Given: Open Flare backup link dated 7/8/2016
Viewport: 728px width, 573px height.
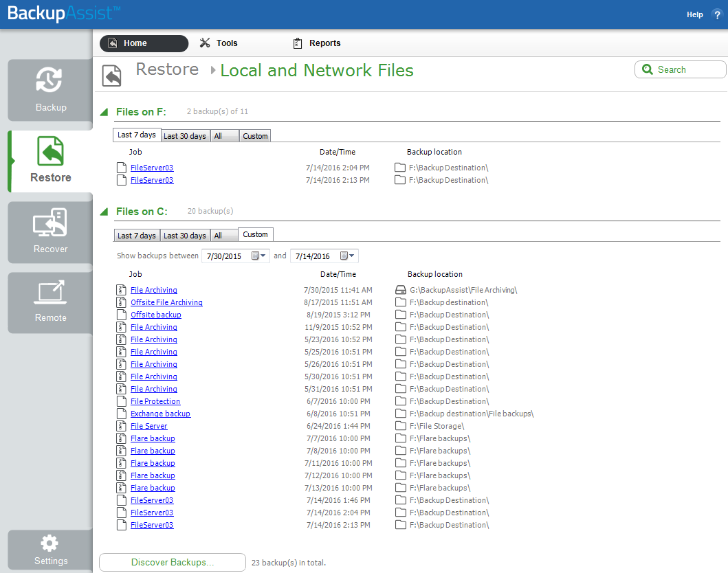Looking at the screenshot, I should (153, 451).
